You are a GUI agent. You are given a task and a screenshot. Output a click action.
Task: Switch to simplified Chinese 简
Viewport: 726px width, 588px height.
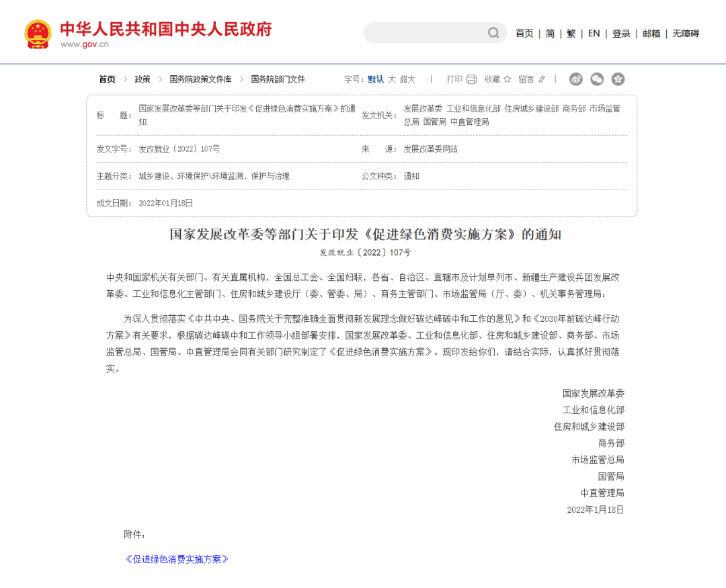click(x=550, y=34)
